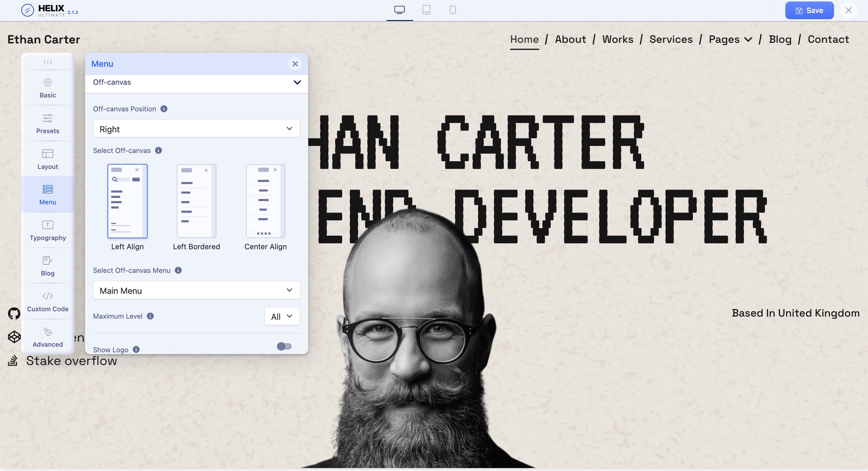This screenshot has width=868, height=471.
Task: Click the Save button
Action: coord(809,10)
